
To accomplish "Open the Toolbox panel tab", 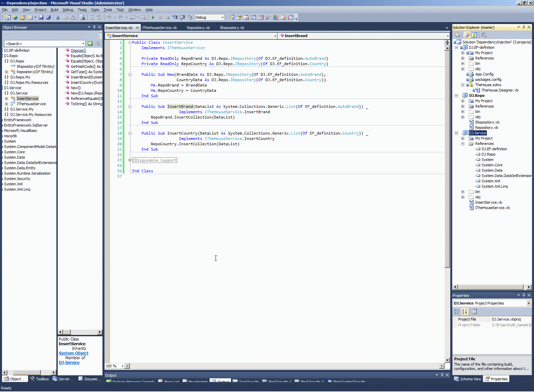I will pos(39,379).
